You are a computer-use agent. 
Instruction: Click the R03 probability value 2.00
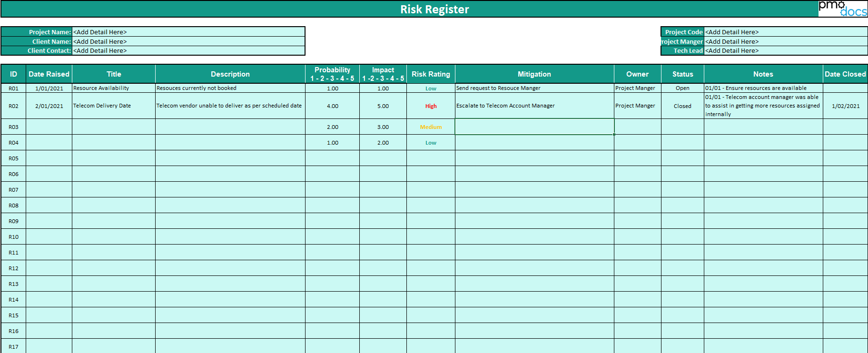click(332, 127)
